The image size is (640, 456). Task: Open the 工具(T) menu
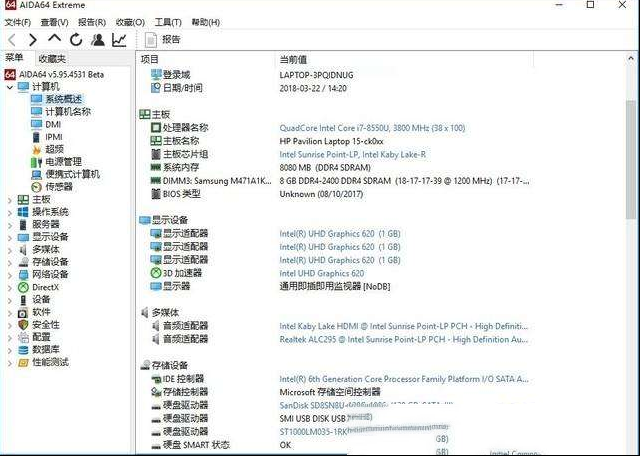[x=168, y=22]
